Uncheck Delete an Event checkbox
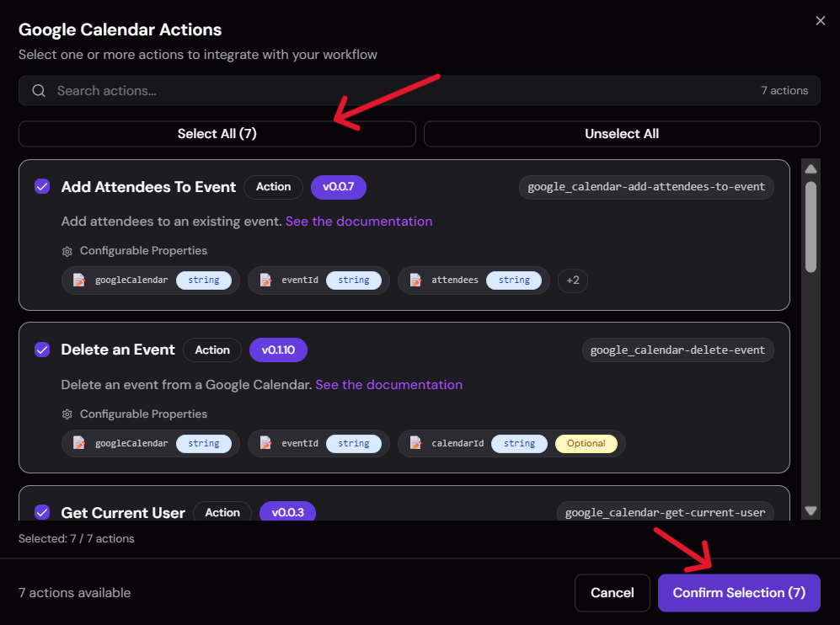This screenshot has height=625, width=840. pyautogui.click(x=42, y=350)
